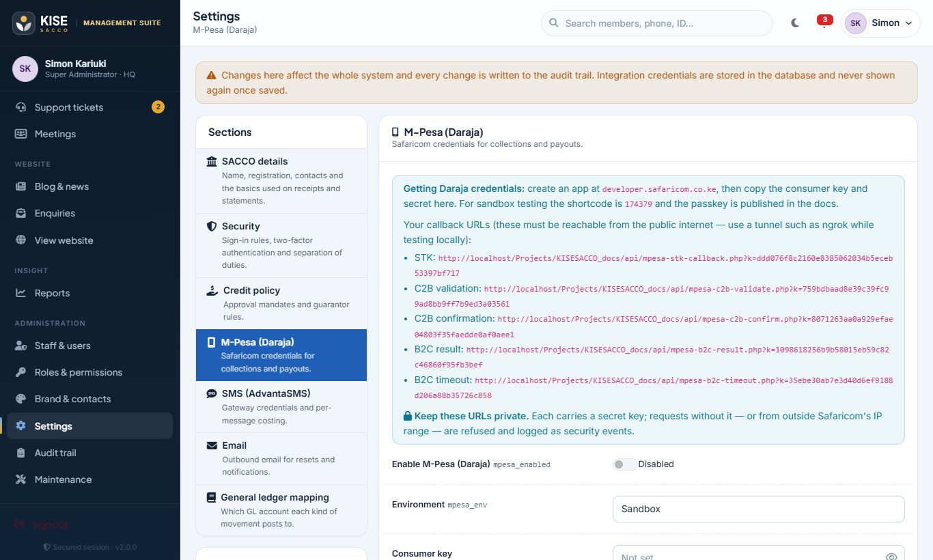
Task: Open notifications bell with 3 badge
Action: click(824, 22)
